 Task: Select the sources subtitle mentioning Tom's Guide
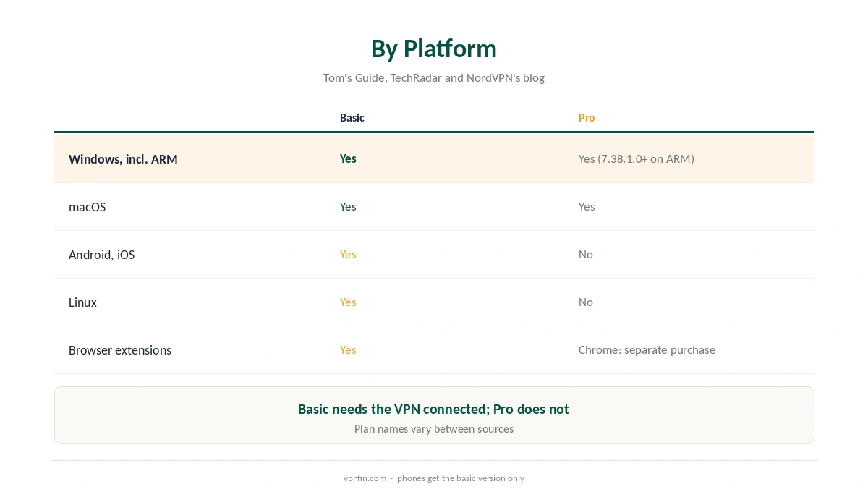[x=434, y=77]
